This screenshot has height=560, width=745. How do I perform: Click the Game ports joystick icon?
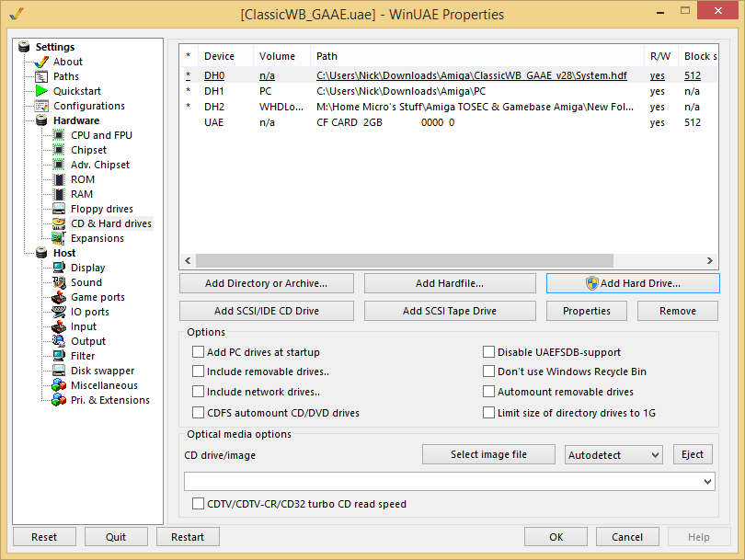tap(59, 297)
